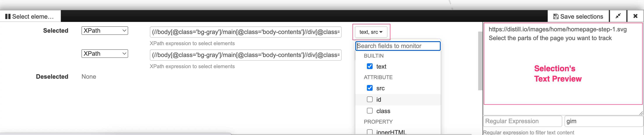Disable the 'src' attribute checkbox
This screenshot has width=644, height=135.
pos(370,88)
